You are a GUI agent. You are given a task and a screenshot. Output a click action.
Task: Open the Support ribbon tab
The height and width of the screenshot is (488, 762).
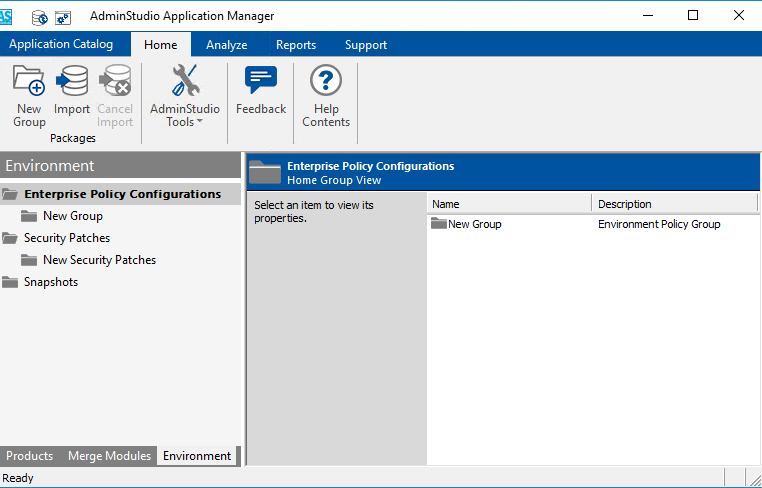365,45
